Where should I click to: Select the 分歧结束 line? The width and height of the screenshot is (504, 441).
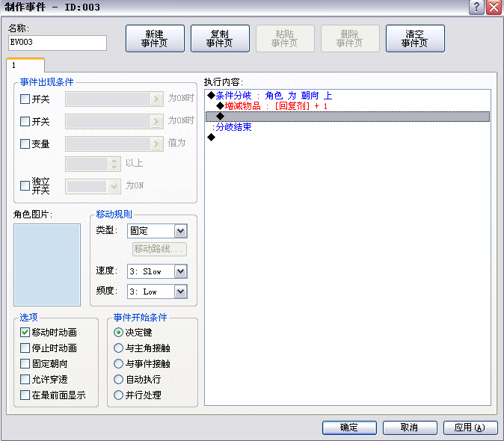348,127
